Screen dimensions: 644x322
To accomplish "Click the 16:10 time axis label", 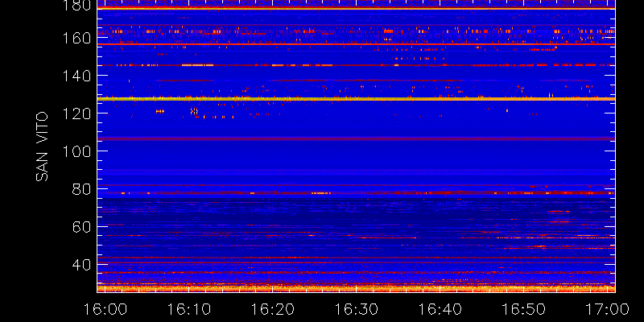I will click(188, 309).
